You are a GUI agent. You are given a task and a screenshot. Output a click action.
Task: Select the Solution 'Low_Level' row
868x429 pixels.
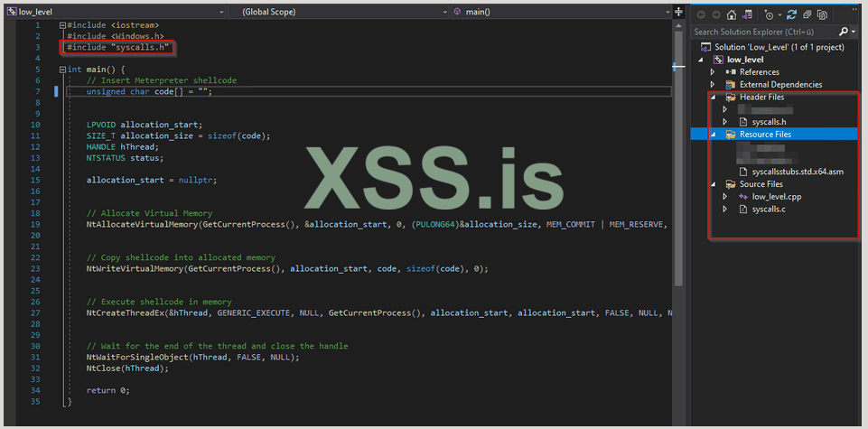tap(775, 47)
